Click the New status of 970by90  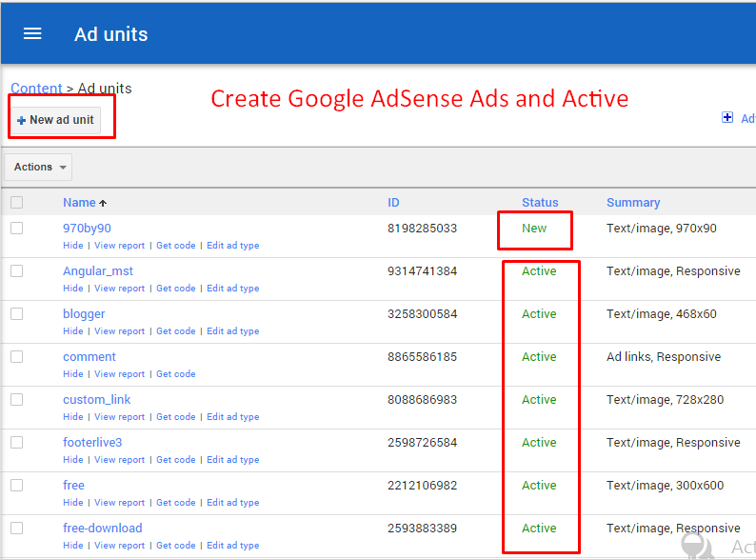tap(534, 229)
